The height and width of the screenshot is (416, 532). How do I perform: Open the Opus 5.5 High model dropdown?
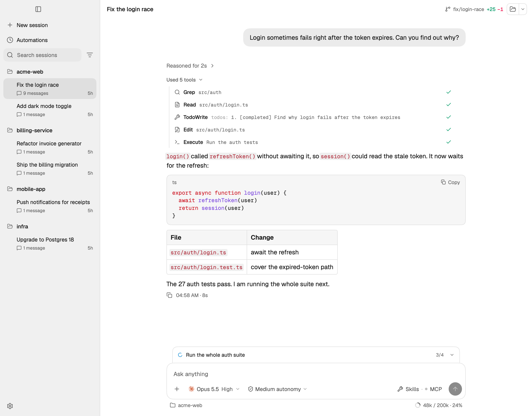point(214,389)
